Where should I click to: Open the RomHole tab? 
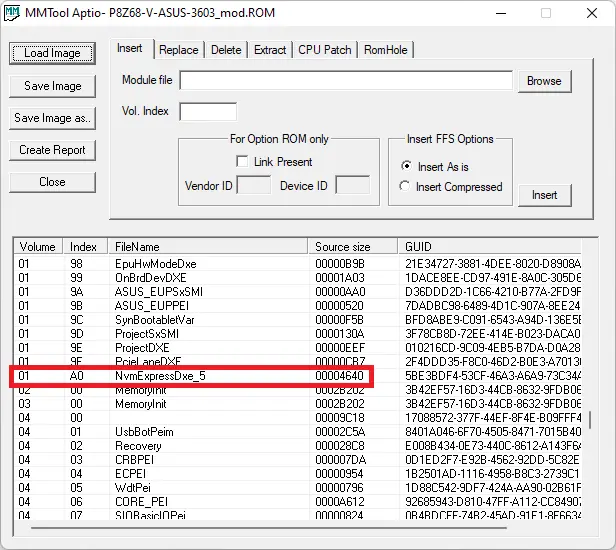coord(385,50)
